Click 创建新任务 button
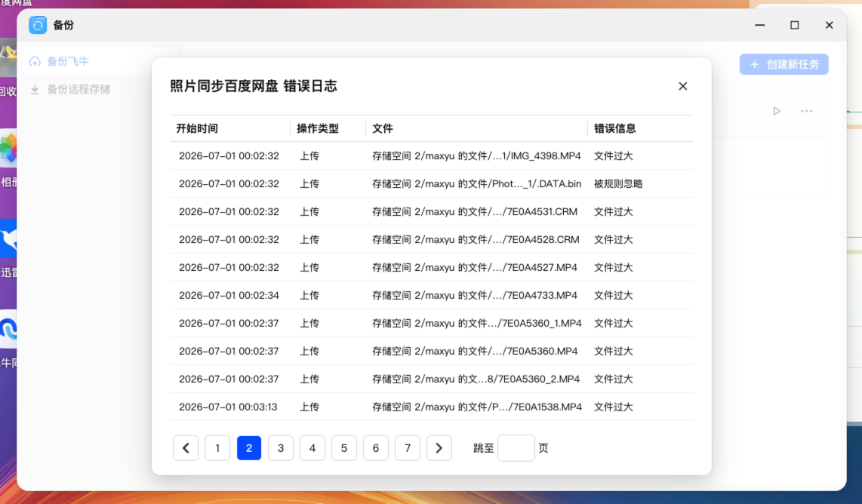The width and height of the screenshot is (862, 504). pyautogui.click(x=784, y=64)
